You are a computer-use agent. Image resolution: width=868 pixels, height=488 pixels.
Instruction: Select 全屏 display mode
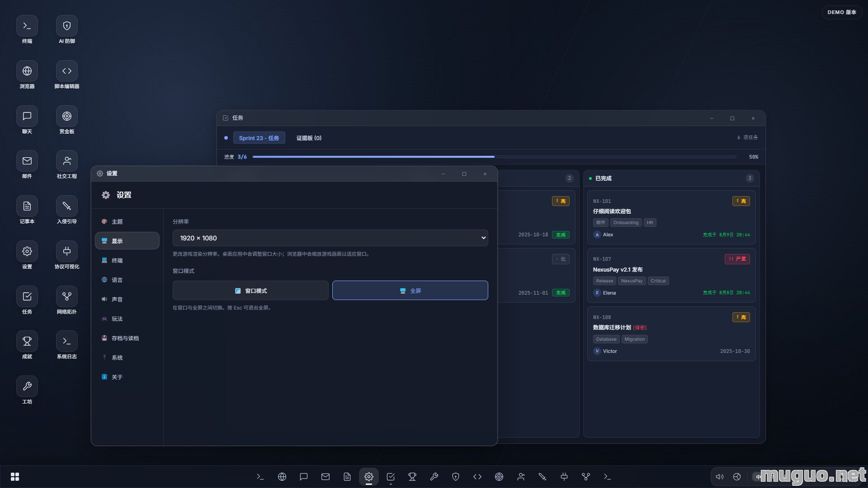(x=410, y=291)
